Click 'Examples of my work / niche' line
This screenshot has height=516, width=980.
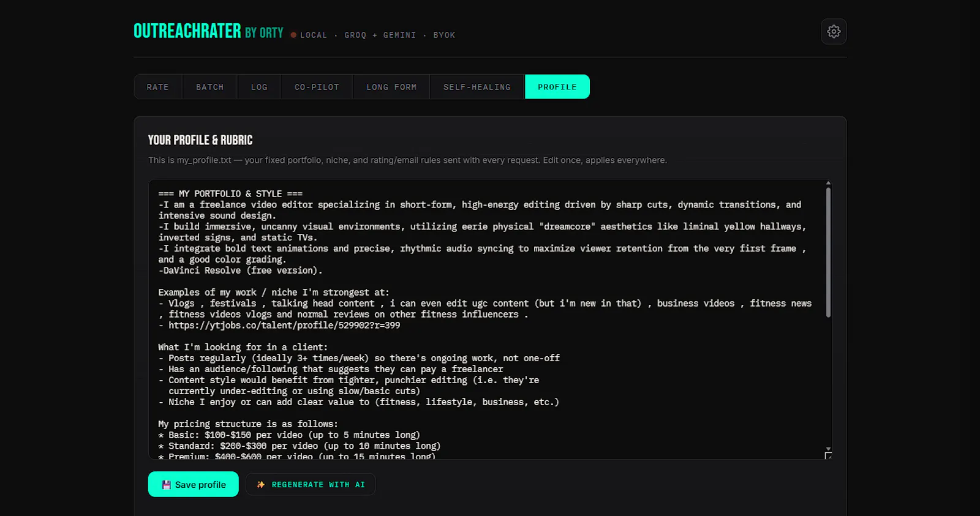274,293
